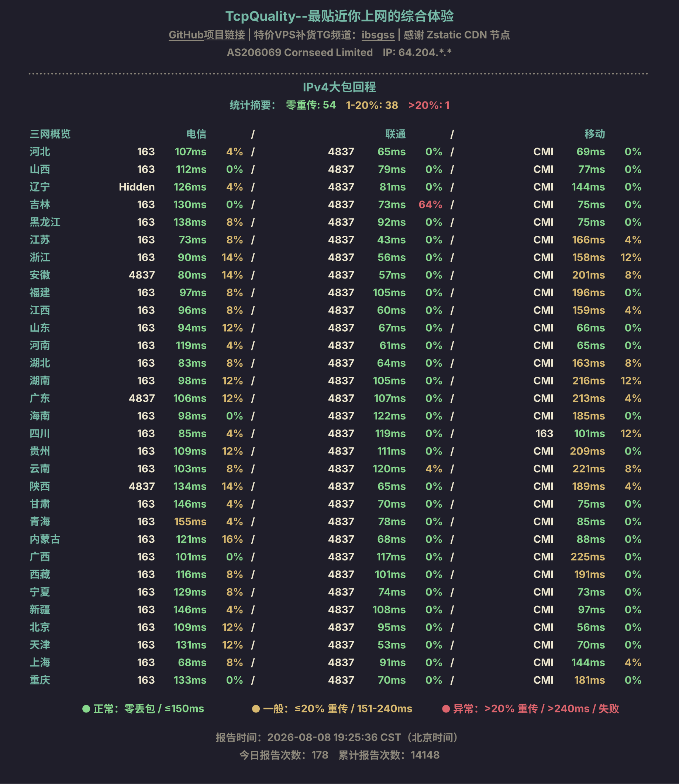
Task: Click the 166ms latency in 江苏 row
Action: (589, 240)
